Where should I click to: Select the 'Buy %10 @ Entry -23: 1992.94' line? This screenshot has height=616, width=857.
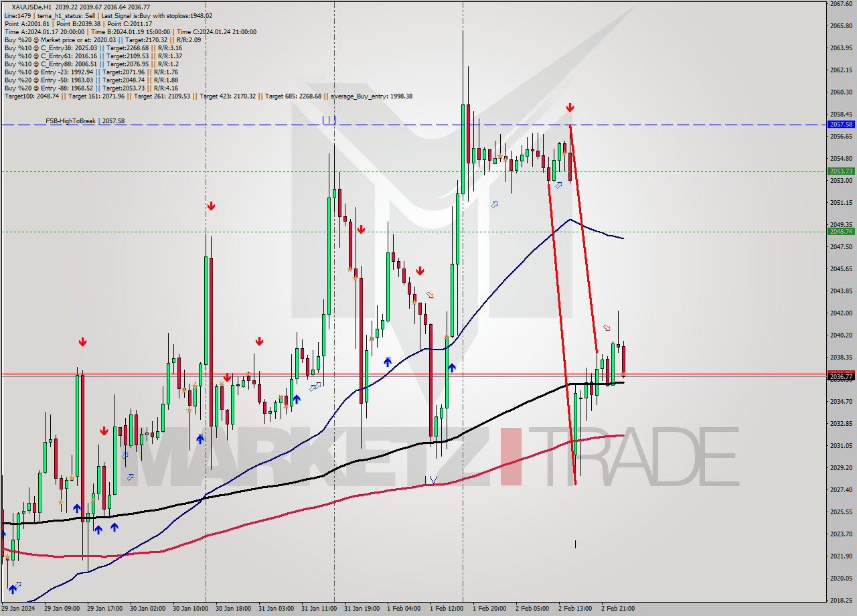[x=91, y=72]
